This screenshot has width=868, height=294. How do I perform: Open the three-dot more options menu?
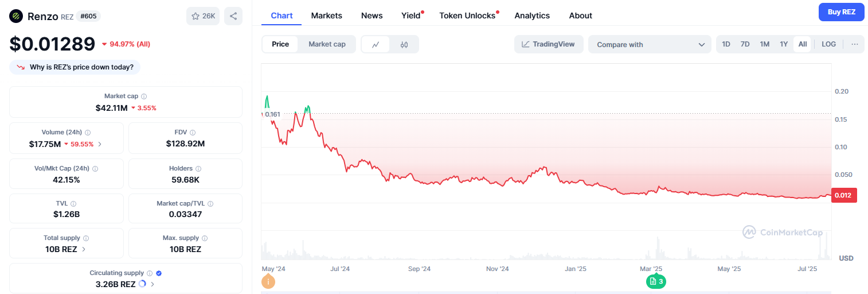(854, 44)
